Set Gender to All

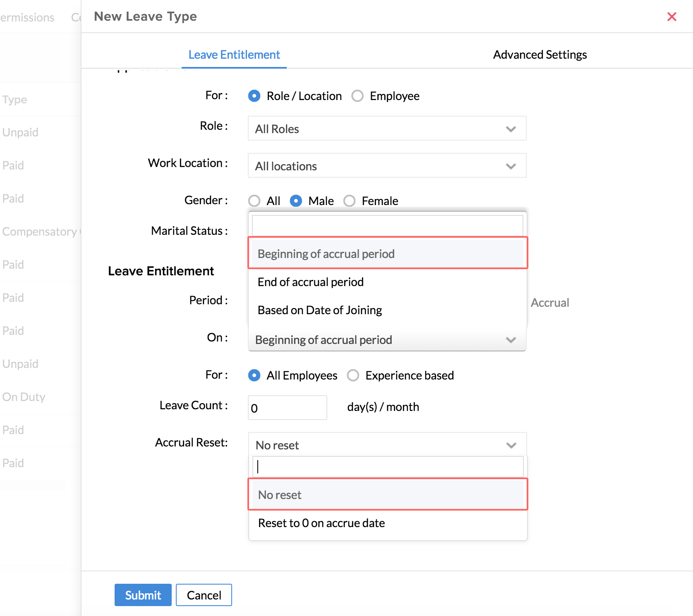[x=254, y=201]
